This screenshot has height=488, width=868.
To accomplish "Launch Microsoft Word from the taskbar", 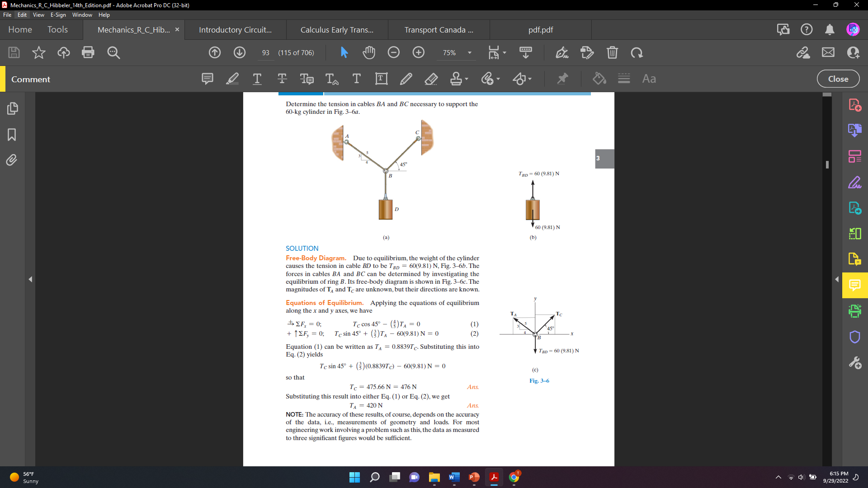I will [454, 477].
